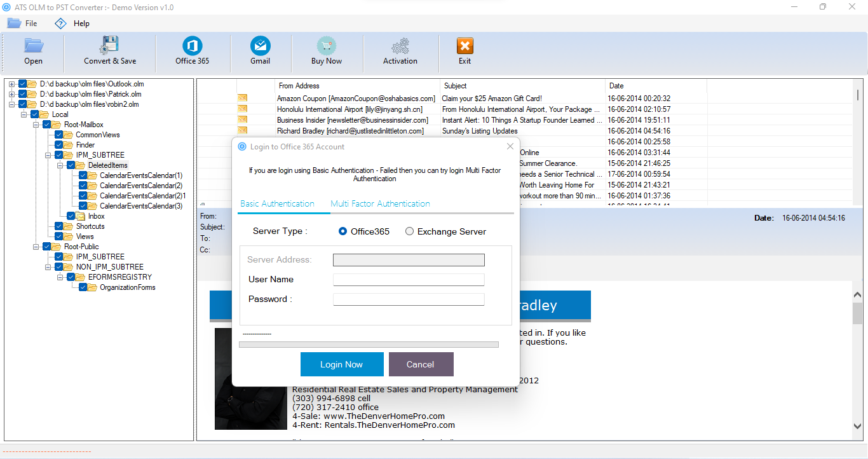Expand the Patrick.olm tree node
Image resolution: width=868 pixels, height=459 pixels.
(11, 94)
